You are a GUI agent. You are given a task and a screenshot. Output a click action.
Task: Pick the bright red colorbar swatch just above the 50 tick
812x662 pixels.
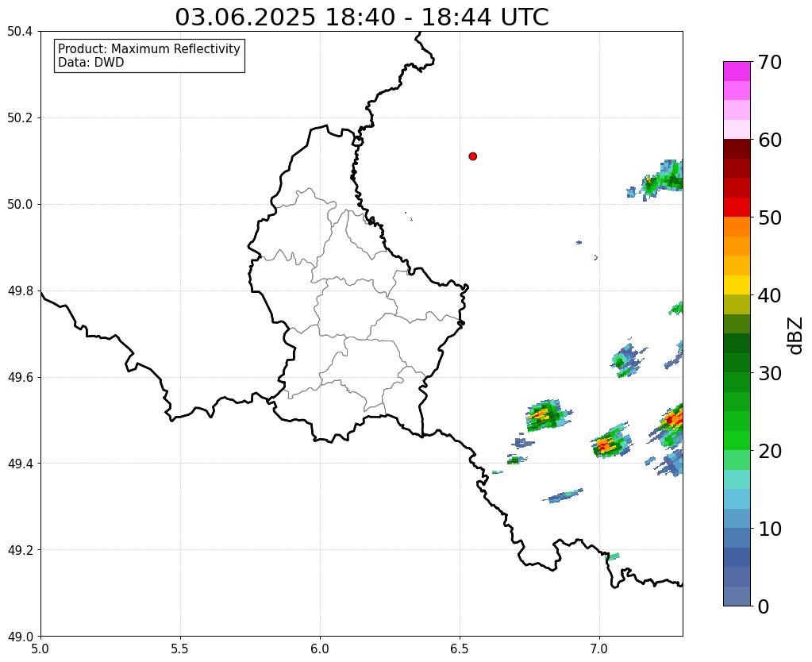click(737, 207)
